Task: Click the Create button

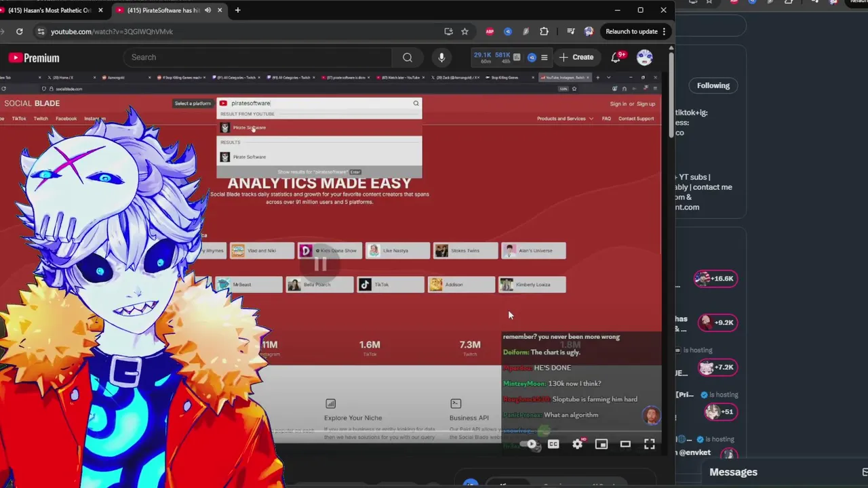Action: (576, 58)
